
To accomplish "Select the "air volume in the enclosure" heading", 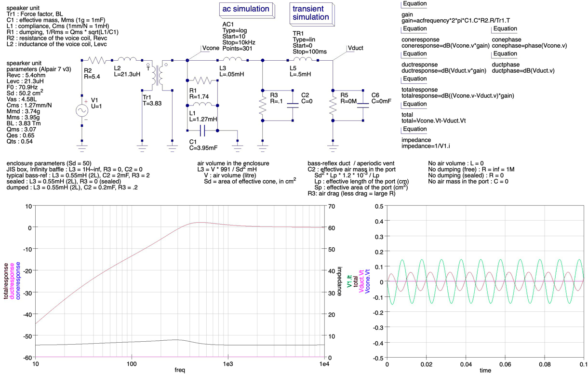I will pos(233,163).
